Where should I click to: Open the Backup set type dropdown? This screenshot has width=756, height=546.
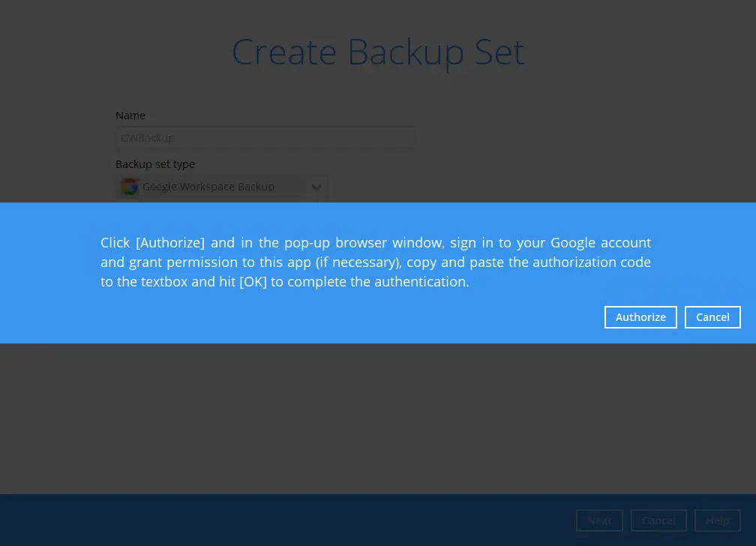pyautogui.click(x=221, y=187)
